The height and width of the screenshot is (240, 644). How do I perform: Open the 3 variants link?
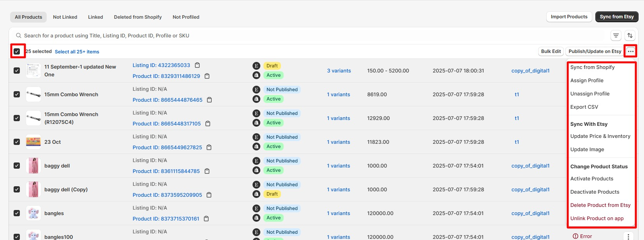(339, 71)
